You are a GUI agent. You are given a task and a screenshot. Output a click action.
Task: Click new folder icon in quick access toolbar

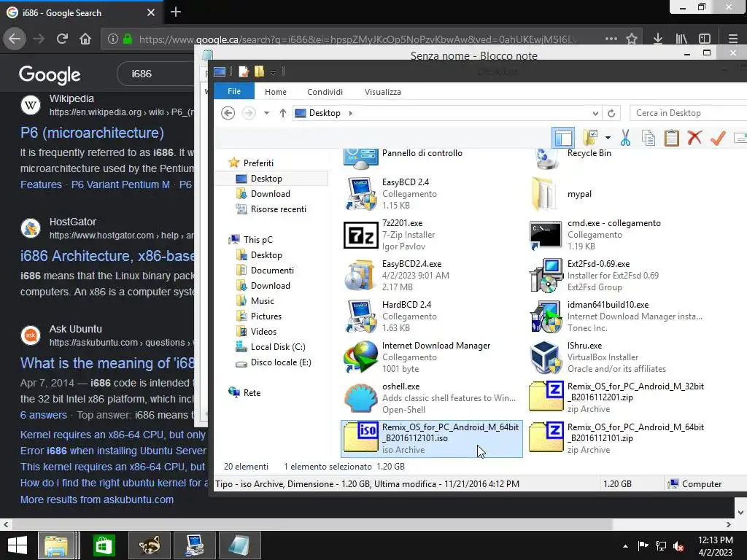click(x=259, y=71)
